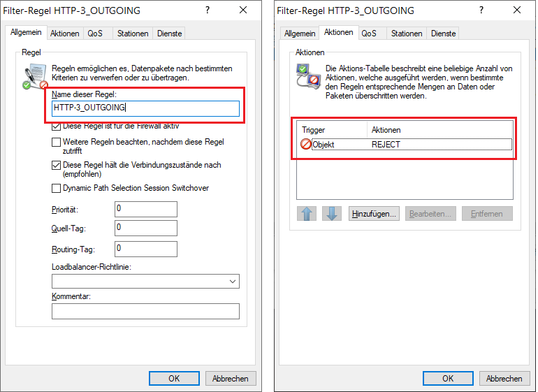
Task: Click Abbrechen in the left dialog
Action: click(231, 378)
